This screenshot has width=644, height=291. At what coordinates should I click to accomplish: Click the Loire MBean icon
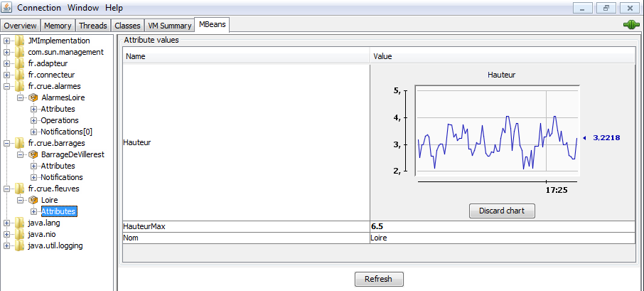[x=33, y=200]
